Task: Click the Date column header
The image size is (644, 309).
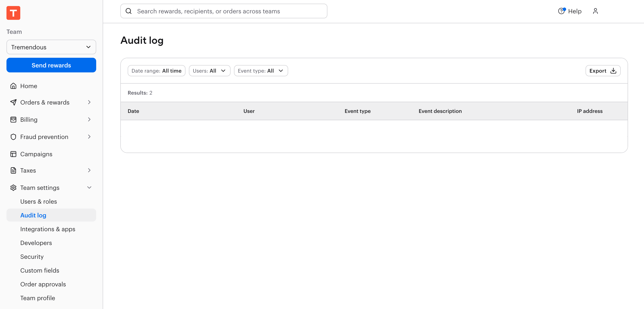Action: pyautogui.click(x=133, y=111)
